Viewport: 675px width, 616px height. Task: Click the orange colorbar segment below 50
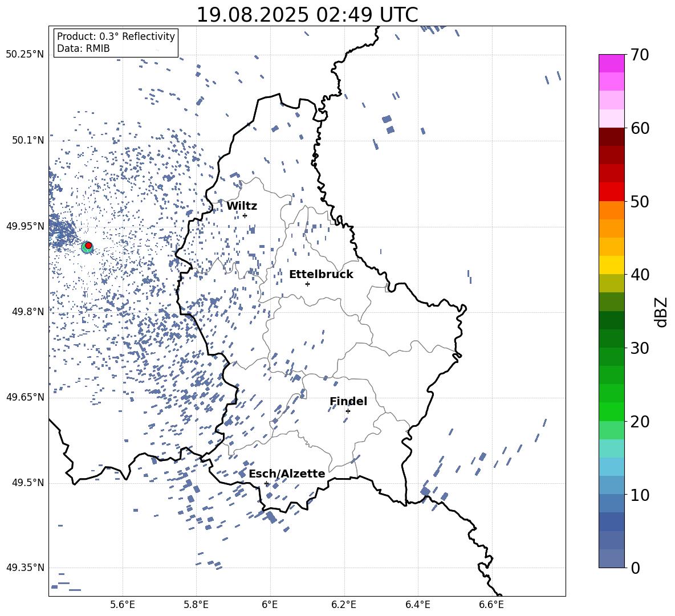click(612, 210)
